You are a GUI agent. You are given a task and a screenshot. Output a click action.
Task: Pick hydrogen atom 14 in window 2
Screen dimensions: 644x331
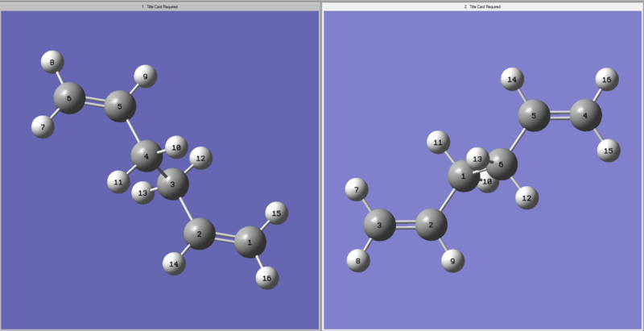pos(512,79)
